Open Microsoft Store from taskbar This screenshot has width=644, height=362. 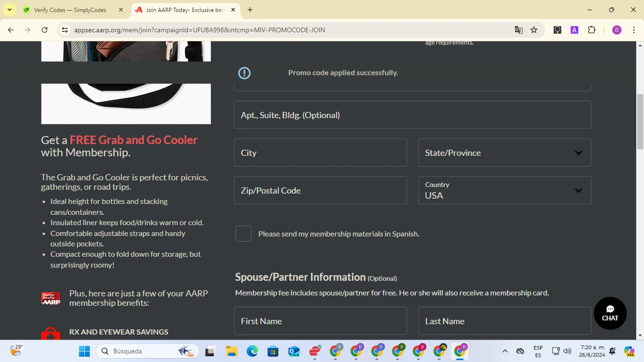pos(273,352)
